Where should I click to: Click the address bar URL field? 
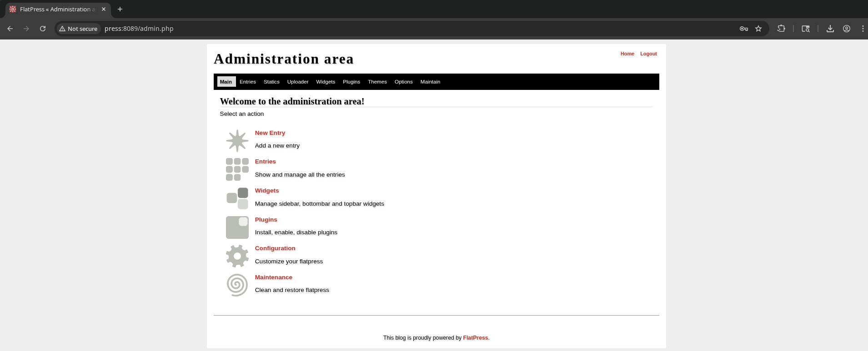(364, 29)
